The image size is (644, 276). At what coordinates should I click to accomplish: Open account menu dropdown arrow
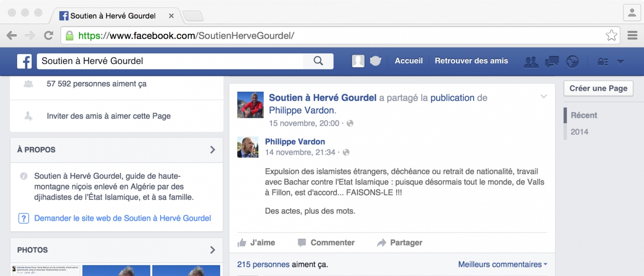620,61
